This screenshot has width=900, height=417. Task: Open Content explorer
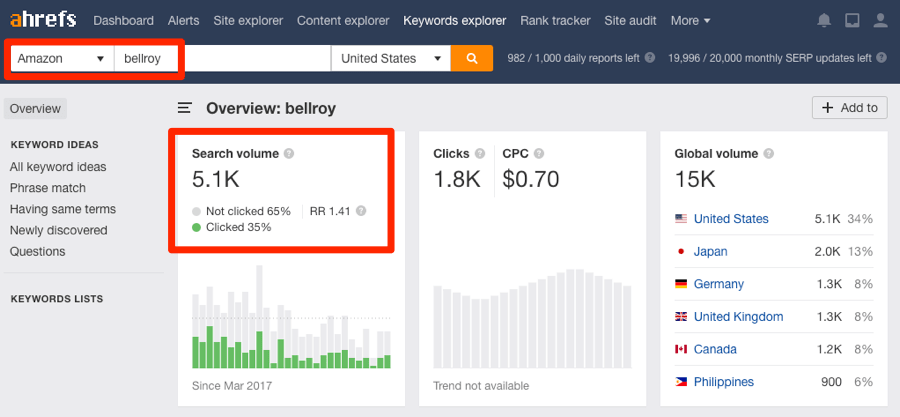(x=343, y=21)
